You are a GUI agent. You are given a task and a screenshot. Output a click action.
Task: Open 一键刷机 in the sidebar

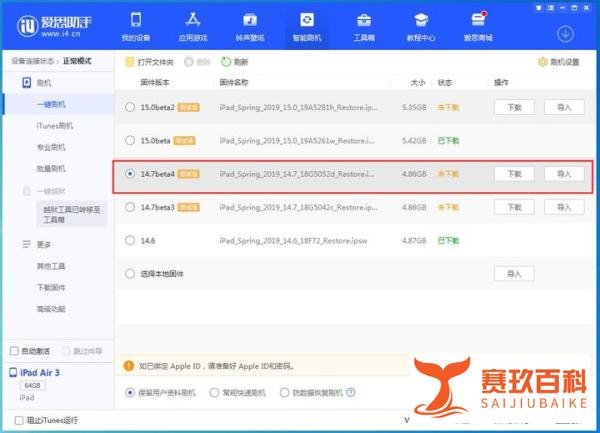tap(59, 104)
